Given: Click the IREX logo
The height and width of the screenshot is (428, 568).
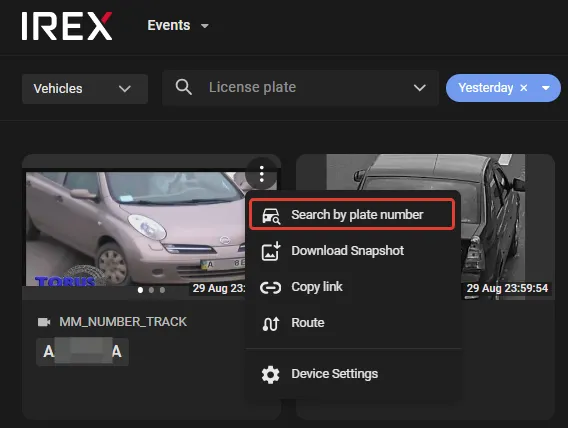Looking at the screenshot, I should (67, 26).
